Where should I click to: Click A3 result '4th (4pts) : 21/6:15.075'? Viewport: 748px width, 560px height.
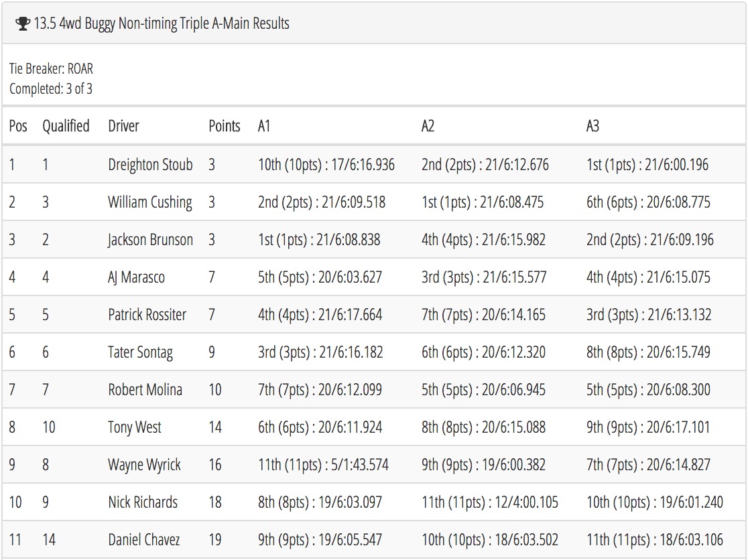[648, 277]
